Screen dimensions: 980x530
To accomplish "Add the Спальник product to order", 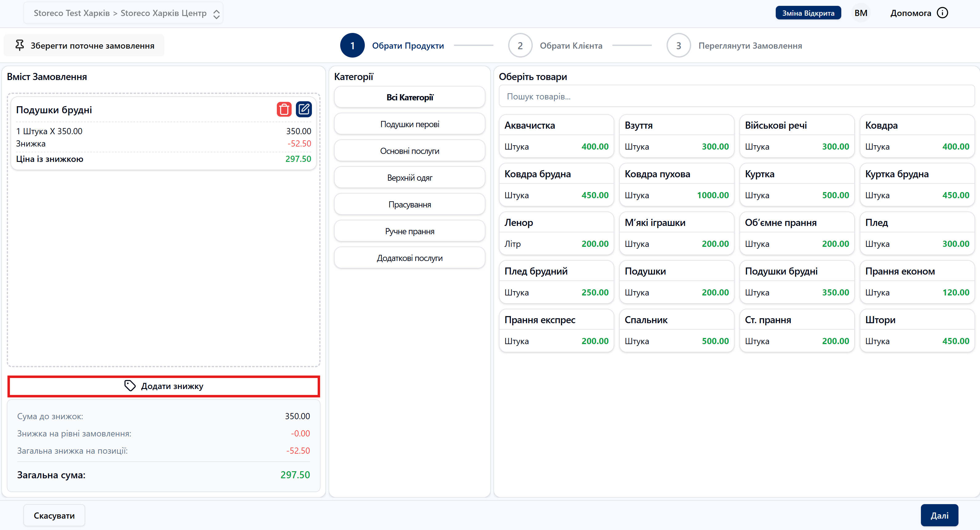I will pos(676,331).
